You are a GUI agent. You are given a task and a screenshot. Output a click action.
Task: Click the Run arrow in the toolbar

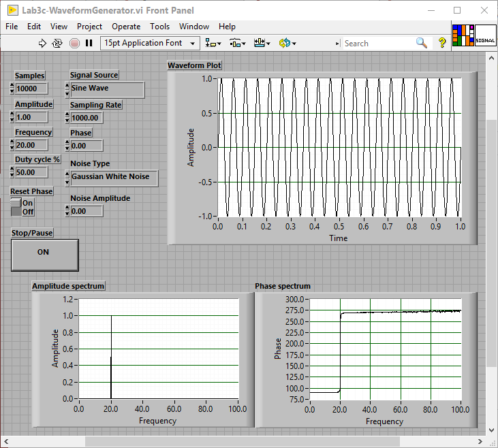tap(42, 43)
